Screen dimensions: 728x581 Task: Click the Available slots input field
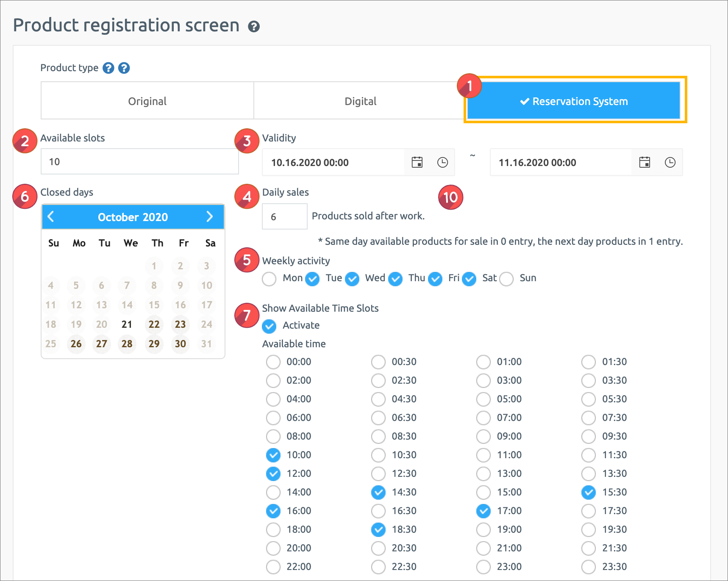(x=139, y=161)
